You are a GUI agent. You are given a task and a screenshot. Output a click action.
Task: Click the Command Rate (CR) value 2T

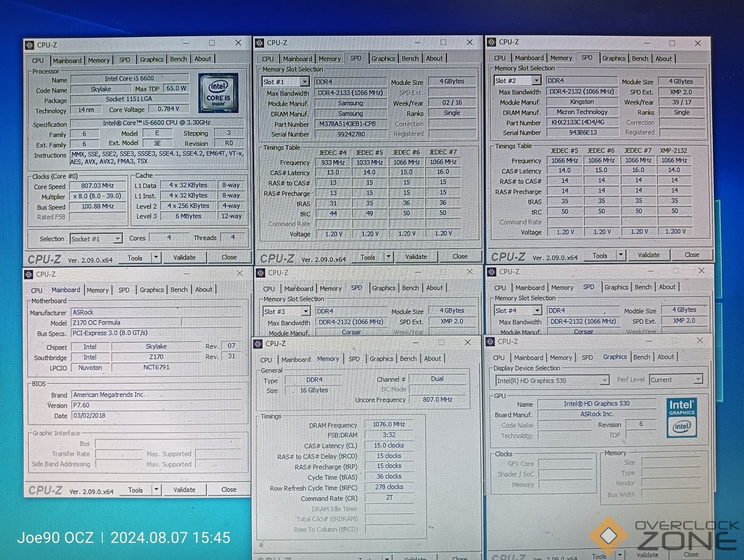coord(389,498)
